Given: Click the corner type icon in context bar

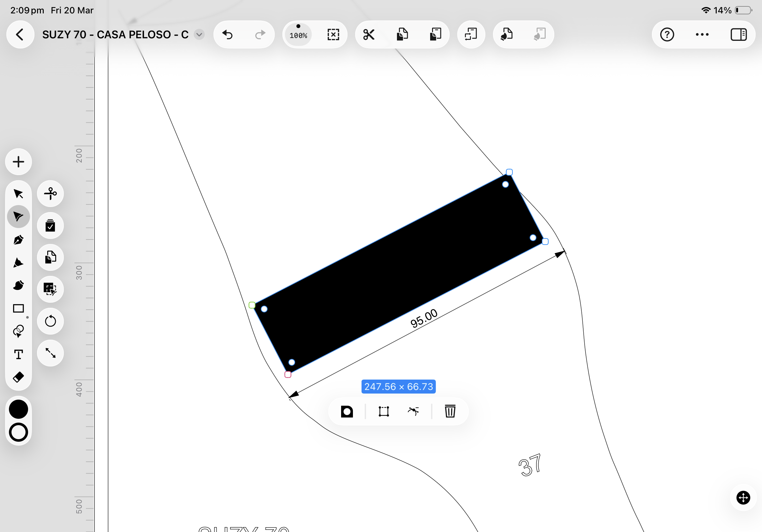Looking at the screenshot, I should 347,411.
